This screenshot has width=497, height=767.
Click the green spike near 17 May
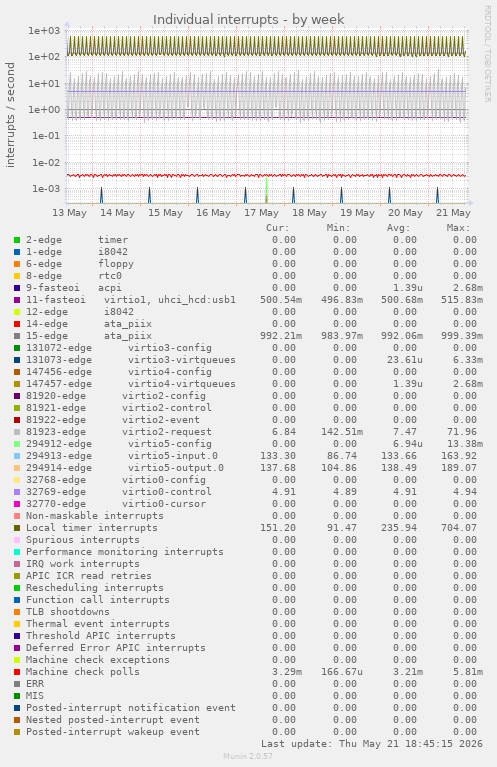266,190
